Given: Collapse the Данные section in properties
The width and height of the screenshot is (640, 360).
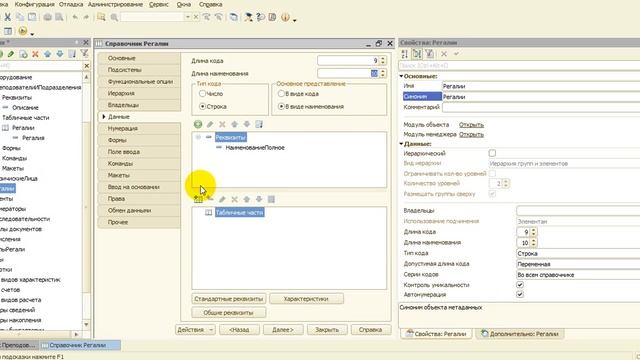Looking at the screenshot, I should (x=401, y=144).
